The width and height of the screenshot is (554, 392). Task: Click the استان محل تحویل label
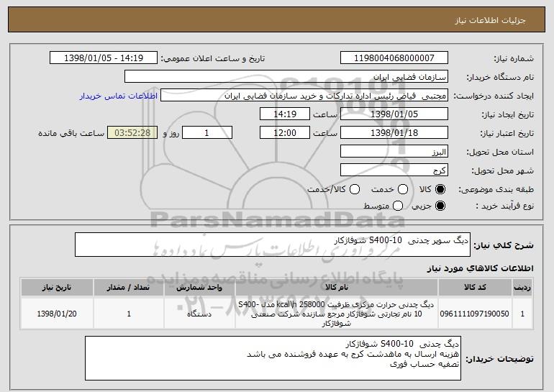(x=500, y=152)
